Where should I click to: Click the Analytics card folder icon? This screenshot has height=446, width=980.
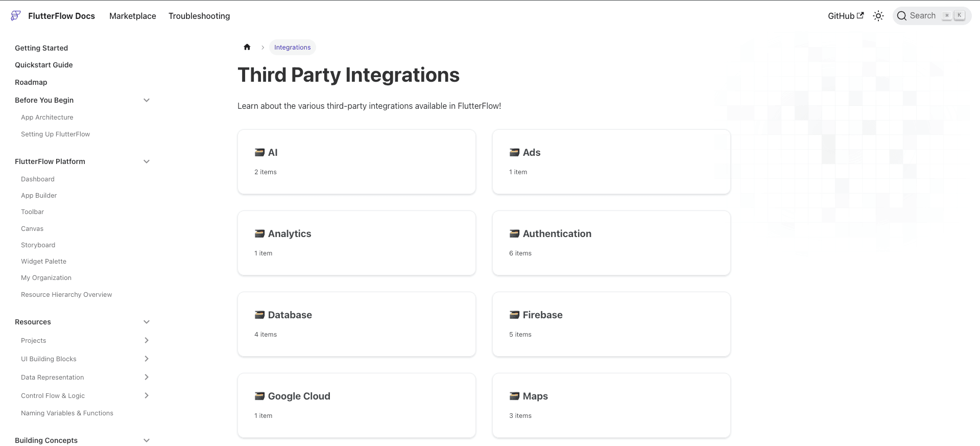(259, 233)
